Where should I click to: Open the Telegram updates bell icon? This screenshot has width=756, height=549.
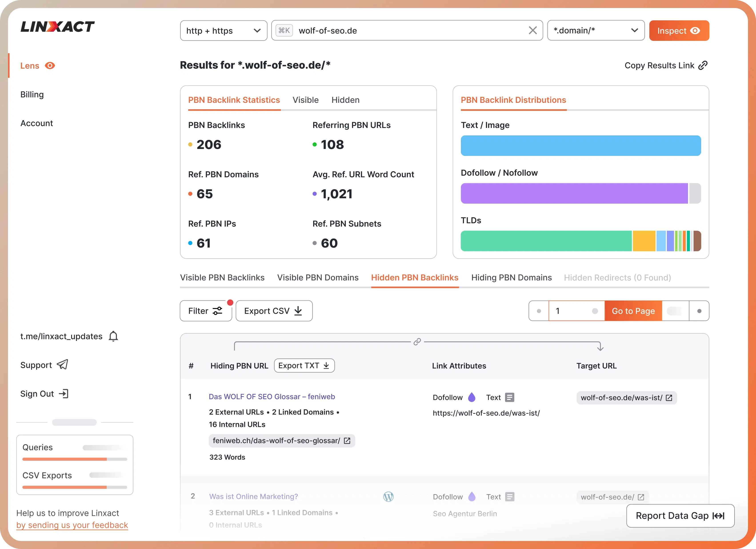pyautogui.click(x=113, y=336)
